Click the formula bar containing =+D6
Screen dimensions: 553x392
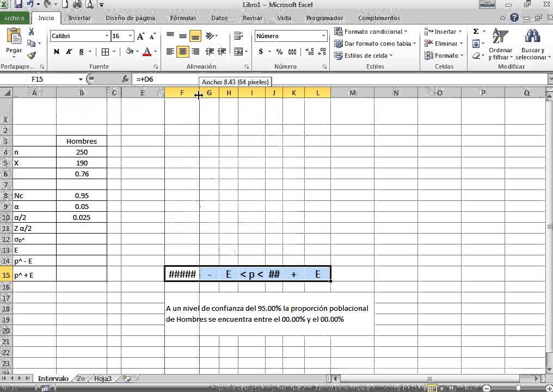339,79
